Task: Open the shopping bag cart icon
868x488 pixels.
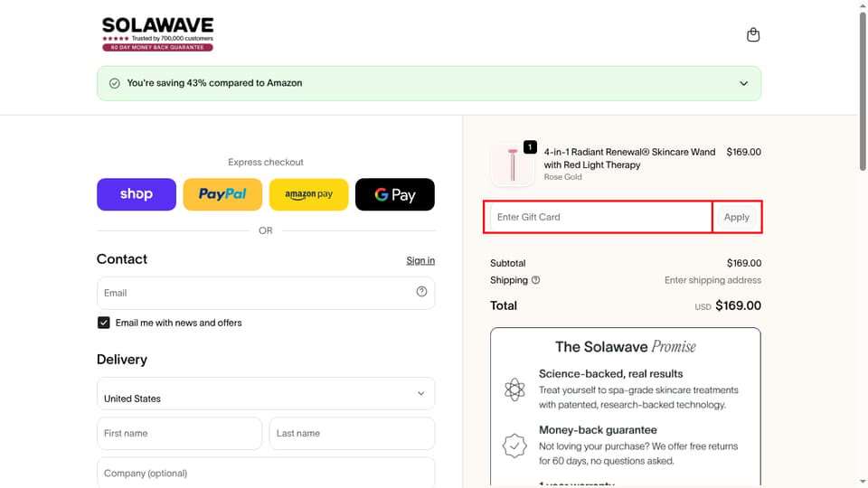Action: coord(753,35)
